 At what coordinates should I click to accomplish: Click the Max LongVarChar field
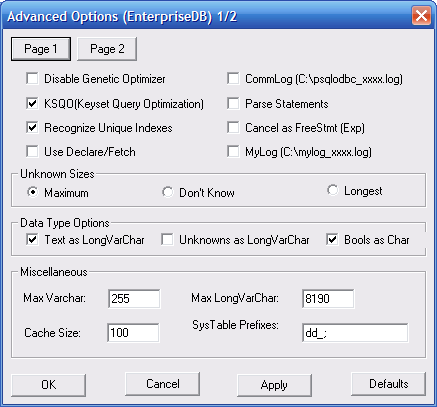tap(328, 299)
